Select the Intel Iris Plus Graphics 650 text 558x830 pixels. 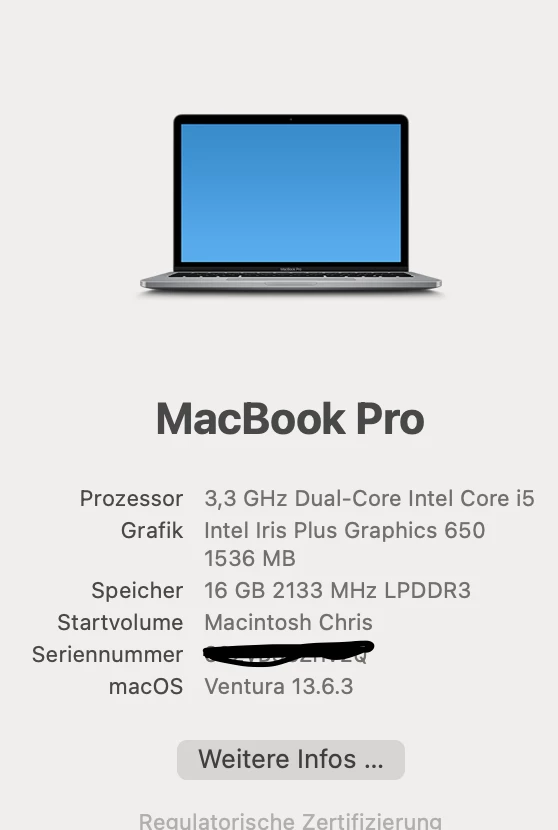coord(345,530)
